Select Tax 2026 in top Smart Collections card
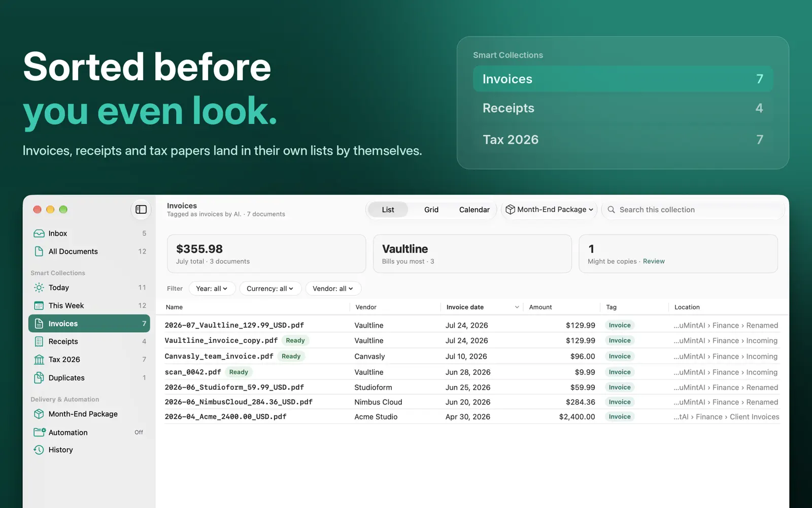 623,140
